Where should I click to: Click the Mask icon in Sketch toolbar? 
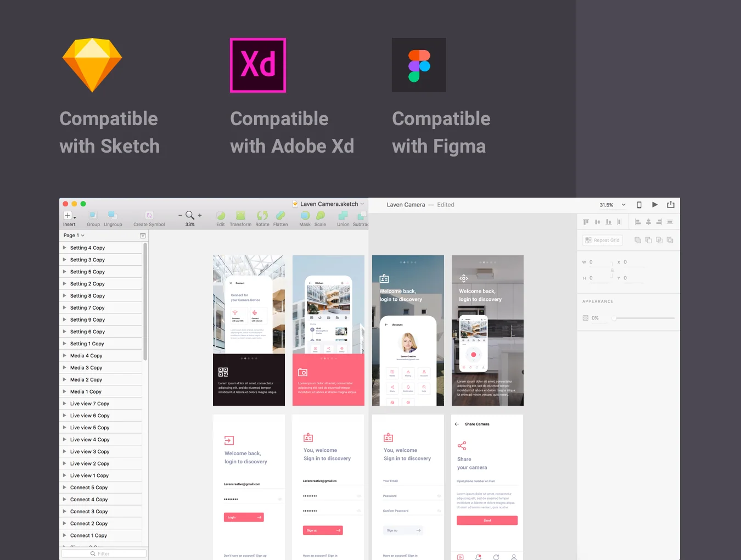pos(305,215)
